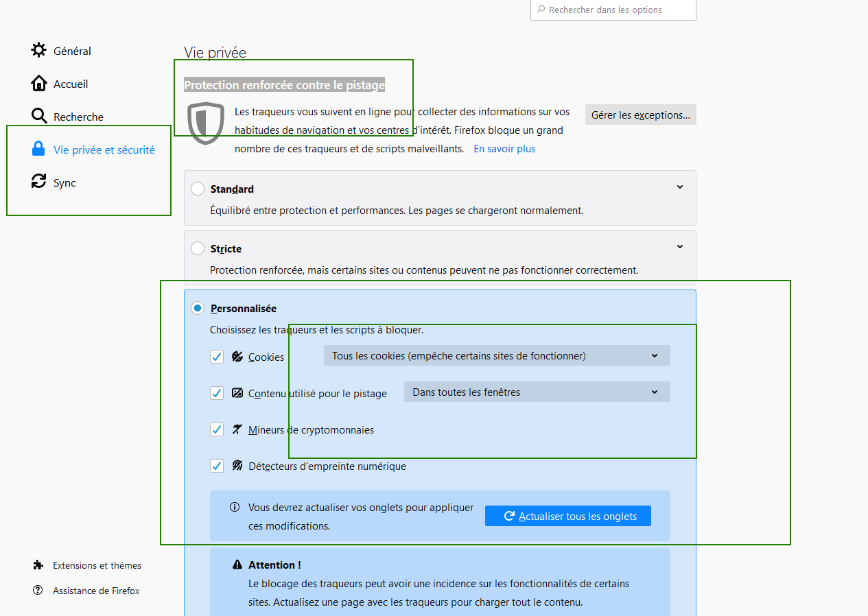Viewport: 868px width, 616px height.
Task: Click the Rechercher dans les options field
Action: coord(614,10)
